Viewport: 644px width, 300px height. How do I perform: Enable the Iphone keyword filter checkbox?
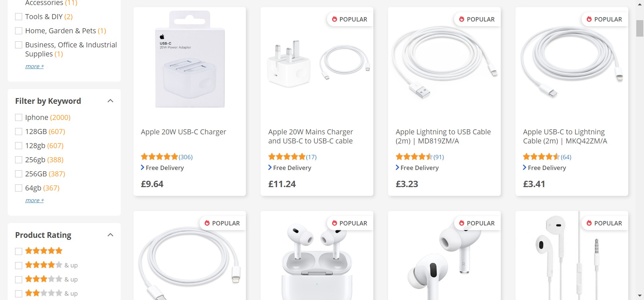pyautogui.click(x=19, y=118)
